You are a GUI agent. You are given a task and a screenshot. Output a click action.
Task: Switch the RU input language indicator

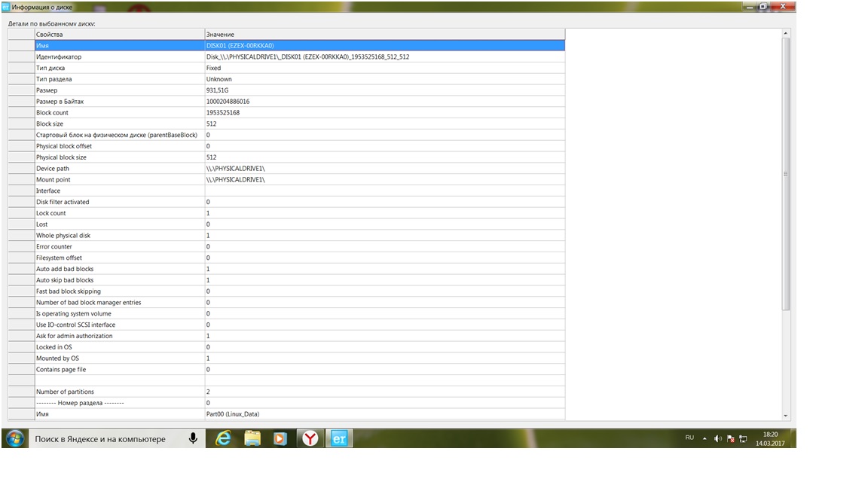coord(689,438)
